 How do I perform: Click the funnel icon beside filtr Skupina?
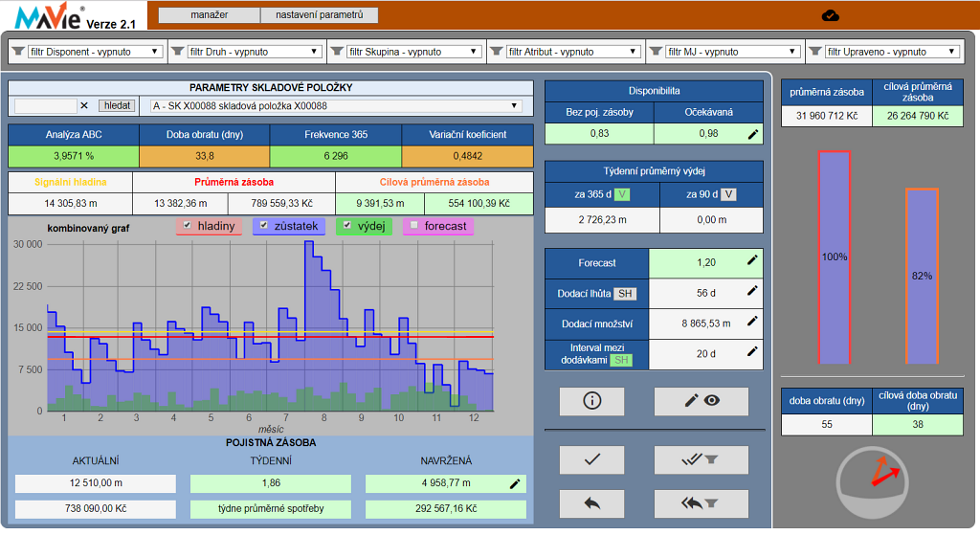(337, 52)
